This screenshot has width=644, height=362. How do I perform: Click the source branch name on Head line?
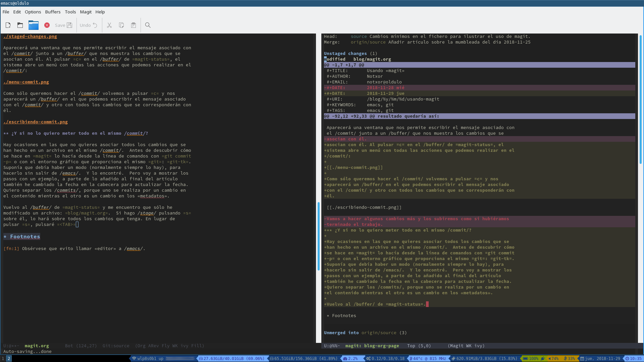coord(359,37)
